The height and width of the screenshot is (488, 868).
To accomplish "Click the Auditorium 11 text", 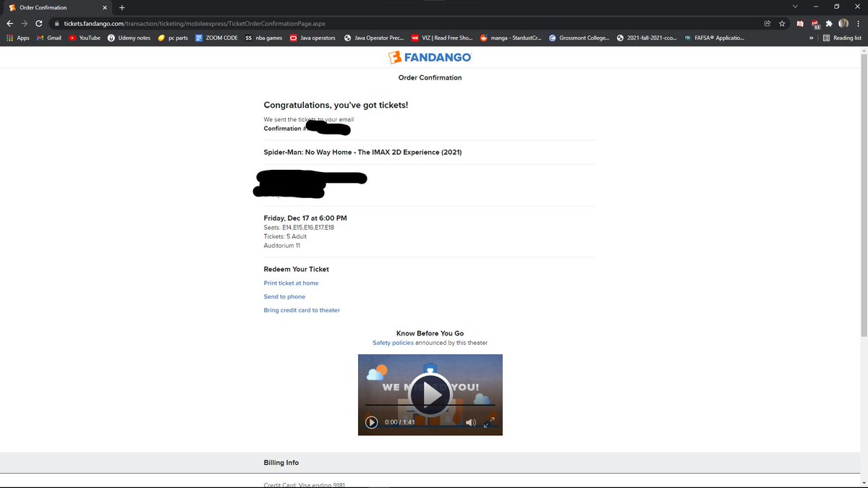I will click(x=282, y=246).
